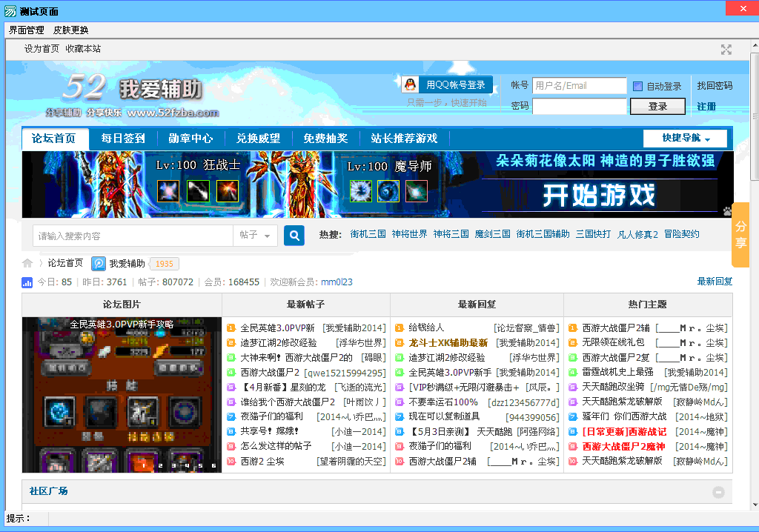Click the 全民英雄3.0PVP新手攻略 slideshow image
The height and width of the screenshot is (532, 759).
122,395
